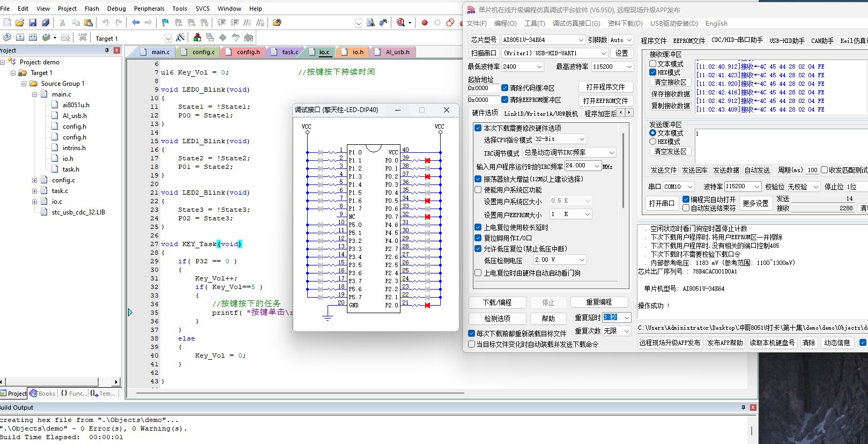Expand the config.c node in project tree
This screenshot has height=444, width=868.
coord(34,180)
